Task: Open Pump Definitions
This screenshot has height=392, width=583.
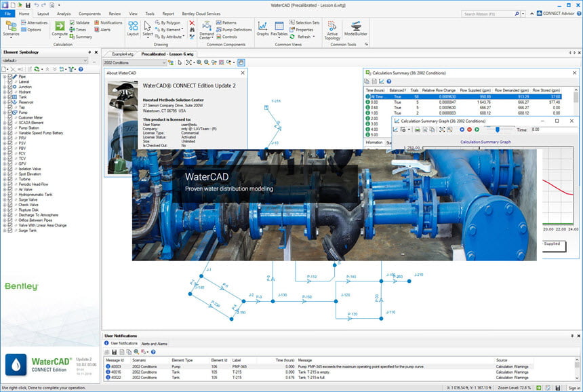Action: [x=234, y=30]
